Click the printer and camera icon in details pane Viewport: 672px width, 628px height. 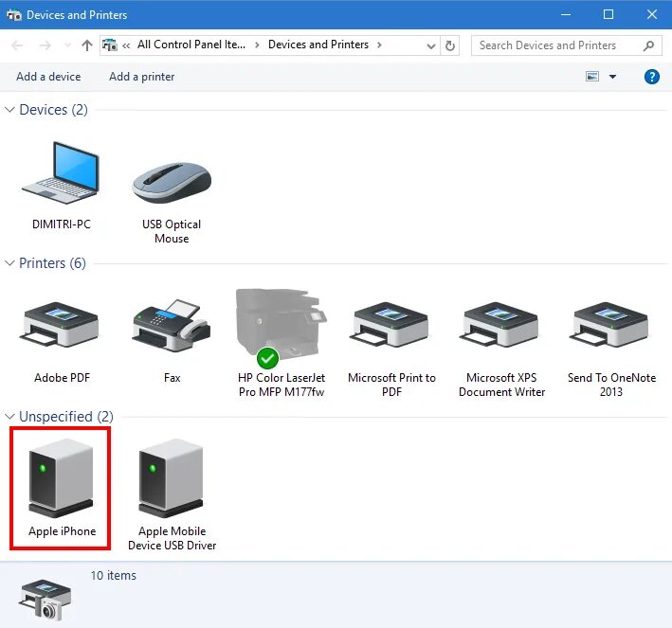[x=45, y=600]
